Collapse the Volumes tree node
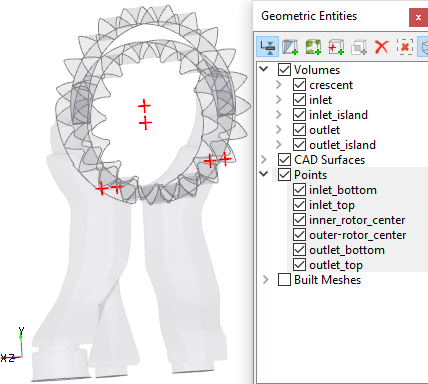This screenshot has height=384, width=428. click(x=264, y=69)
